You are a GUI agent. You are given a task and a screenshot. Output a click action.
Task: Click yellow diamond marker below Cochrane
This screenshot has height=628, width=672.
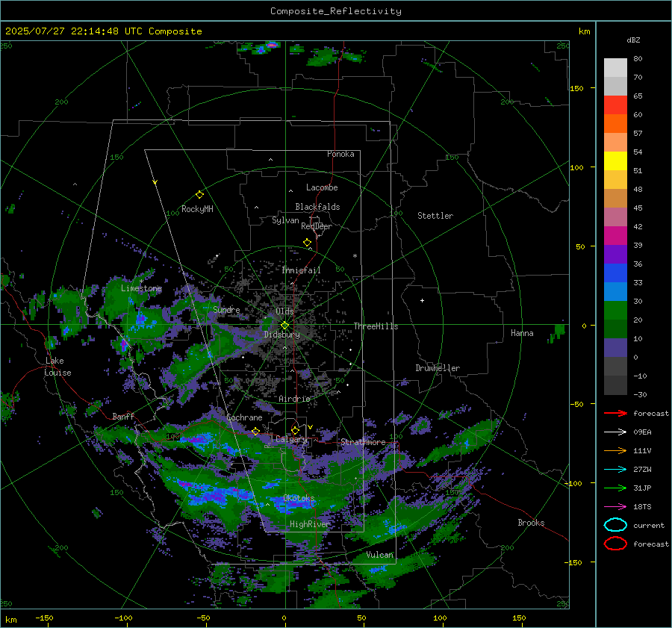point(255,431)
